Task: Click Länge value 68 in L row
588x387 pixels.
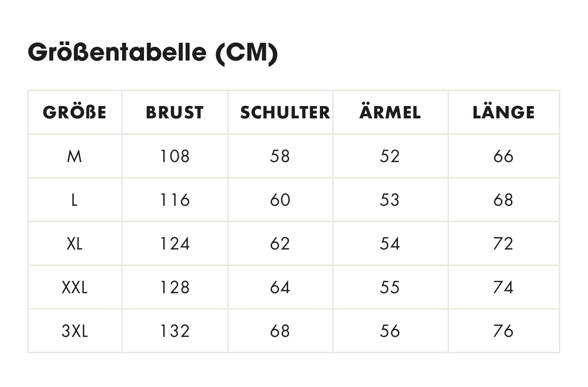Action: tap(503, 200)
